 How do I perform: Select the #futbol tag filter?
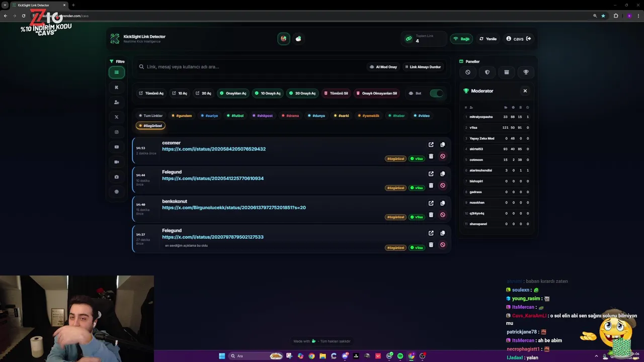point(235,116)
